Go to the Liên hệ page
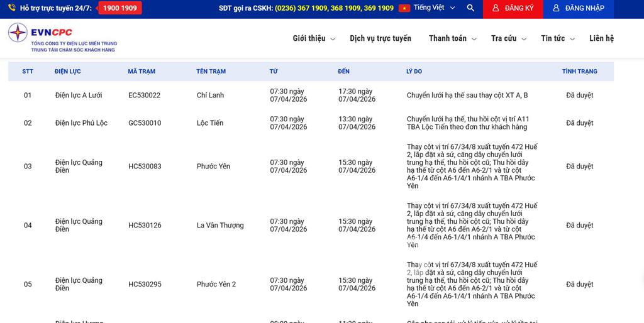 pos(601,38)
